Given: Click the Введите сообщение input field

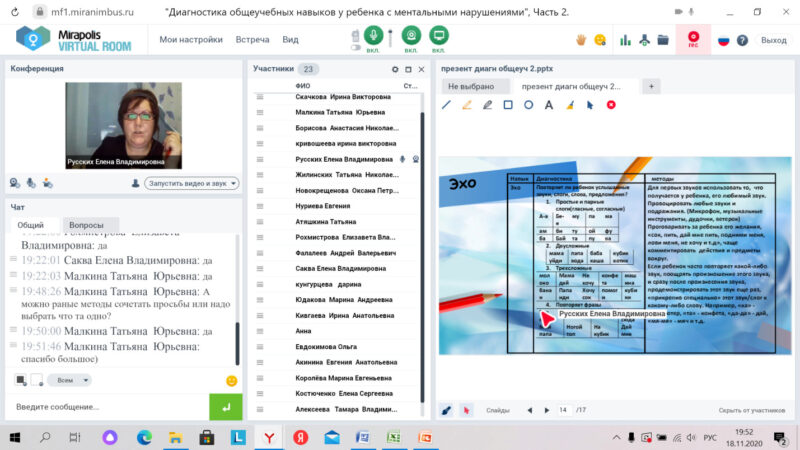Looking at the screenshot, I should [108, 407].
